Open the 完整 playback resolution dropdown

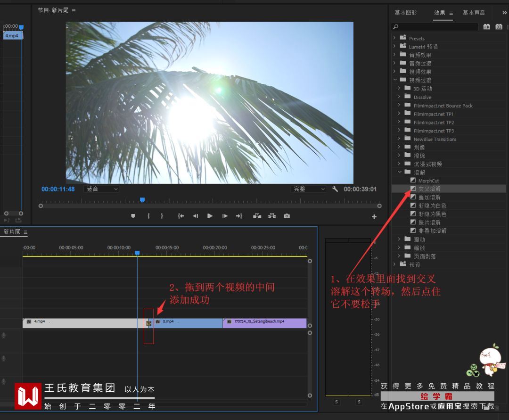[x=308, y=189]
